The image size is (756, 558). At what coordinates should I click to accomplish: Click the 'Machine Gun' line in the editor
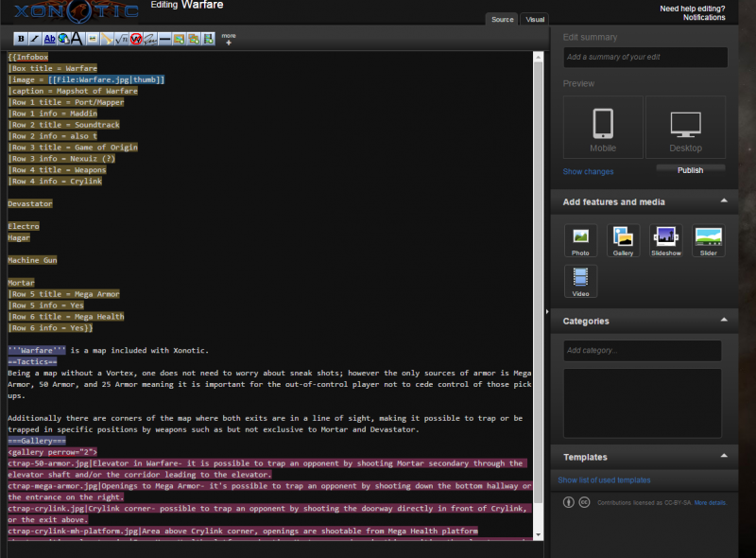32,260
